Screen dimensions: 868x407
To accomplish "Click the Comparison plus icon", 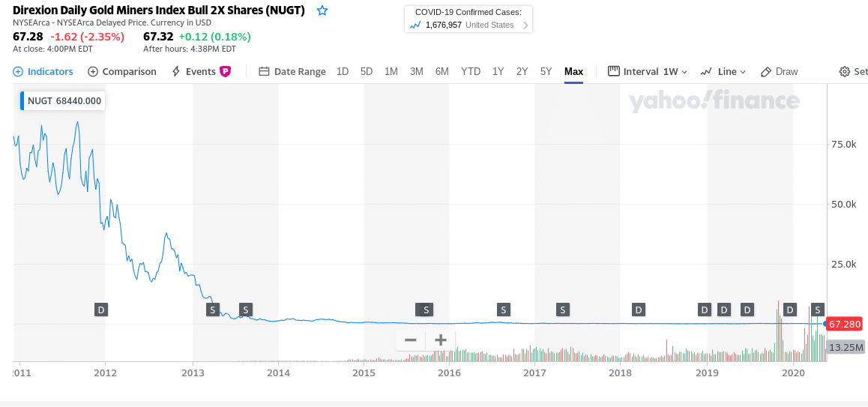I will pos(93,71).
